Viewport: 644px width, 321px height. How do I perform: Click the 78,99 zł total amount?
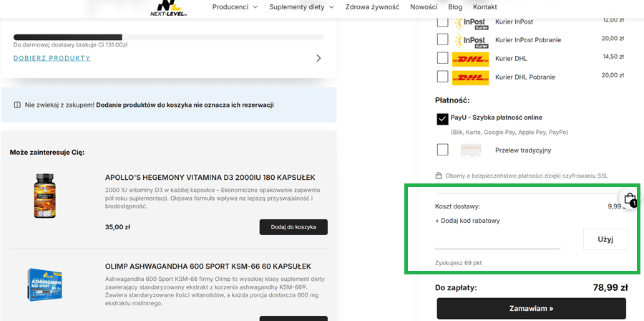(610, 288)
